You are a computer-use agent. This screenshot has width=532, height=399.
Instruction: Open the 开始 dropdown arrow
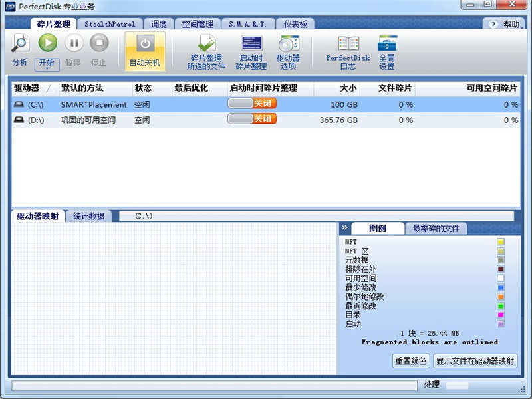point(47,68)
